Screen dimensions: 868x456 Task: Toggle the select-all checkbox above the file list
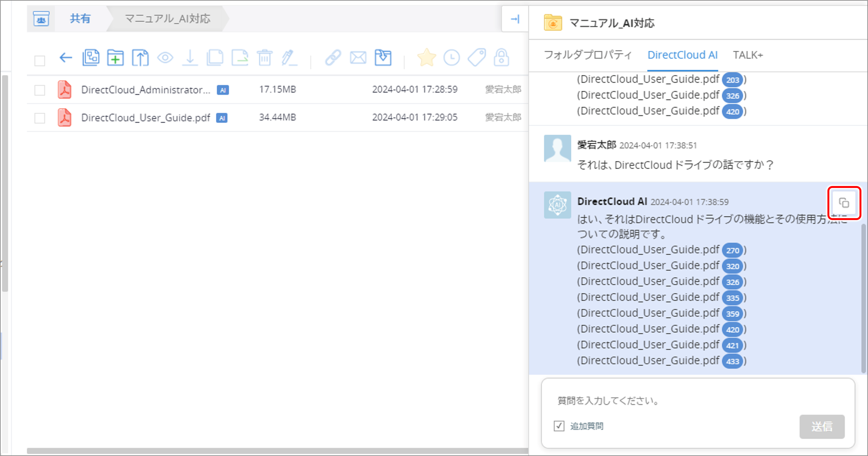point(39,61)
